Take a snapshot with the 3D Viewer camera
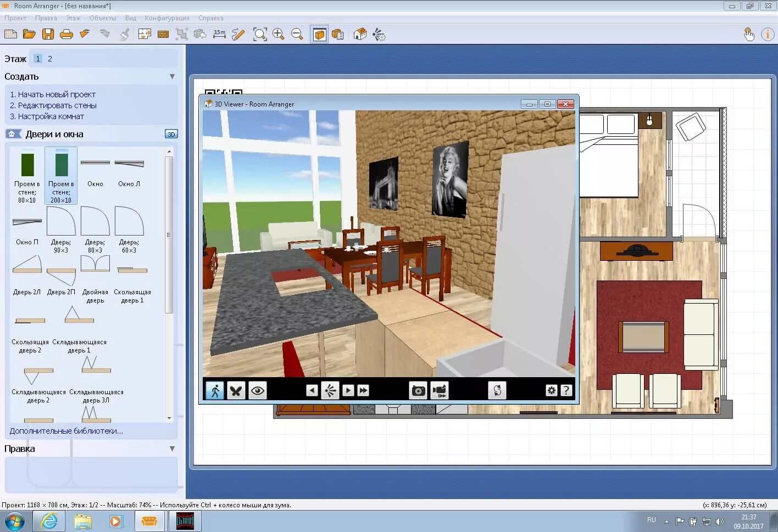This screenshot has height=532, width=778. click(418, 390)
